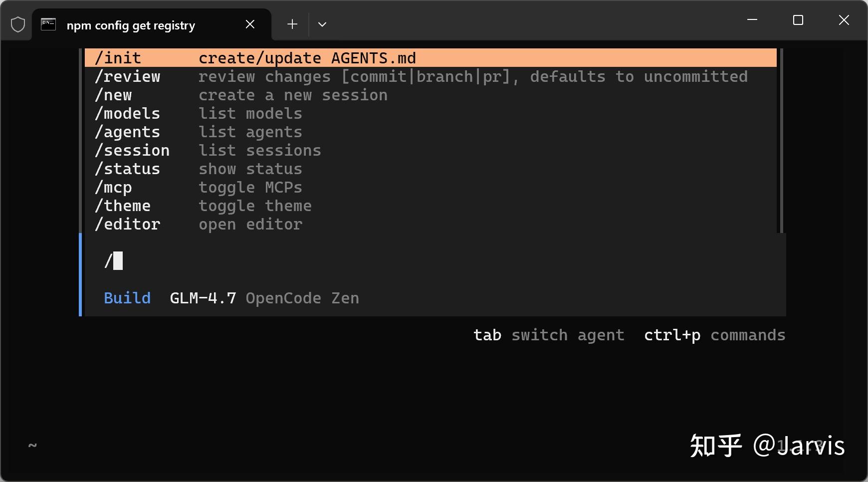
Task: Select /agents to list agents
Action: pos(431,132)
